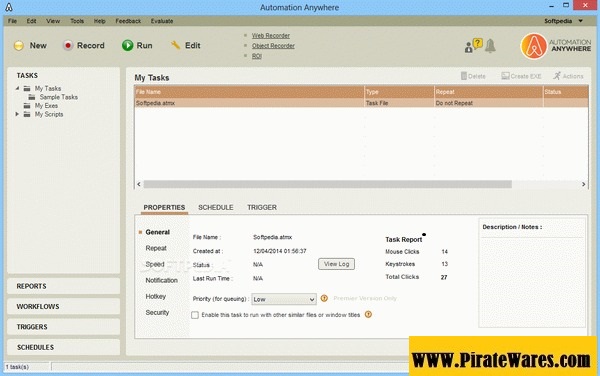Image resolution: width=600 pixels, height=376 pixels.
Task: Click the info icon after window titles option
Action: click(368, 314)
